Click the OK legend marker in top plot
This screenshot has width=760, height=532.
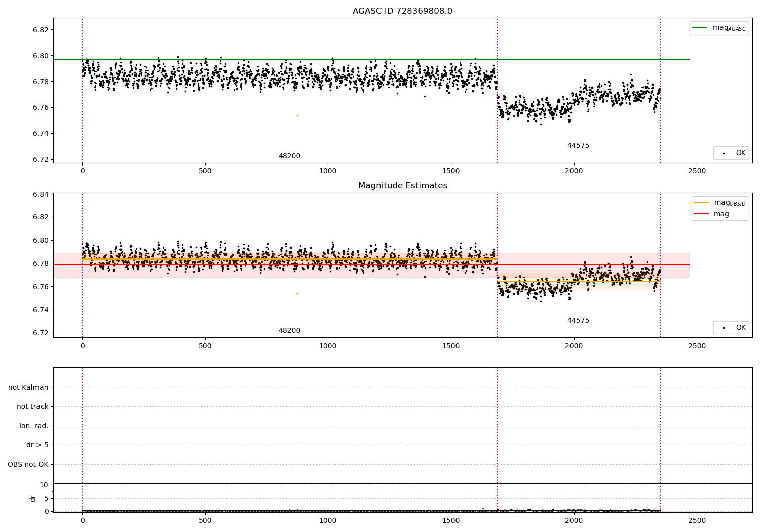[x=724, y=153]
